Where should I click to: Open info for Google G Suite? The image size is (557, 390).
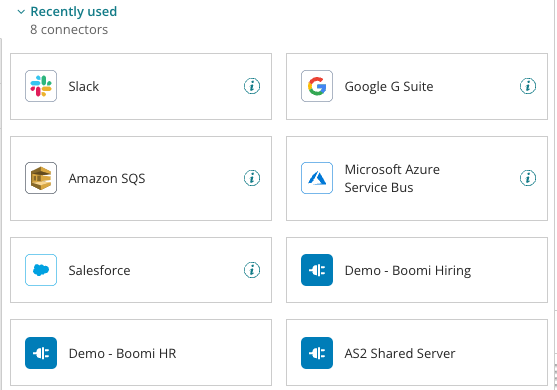(x=528, y=86)
